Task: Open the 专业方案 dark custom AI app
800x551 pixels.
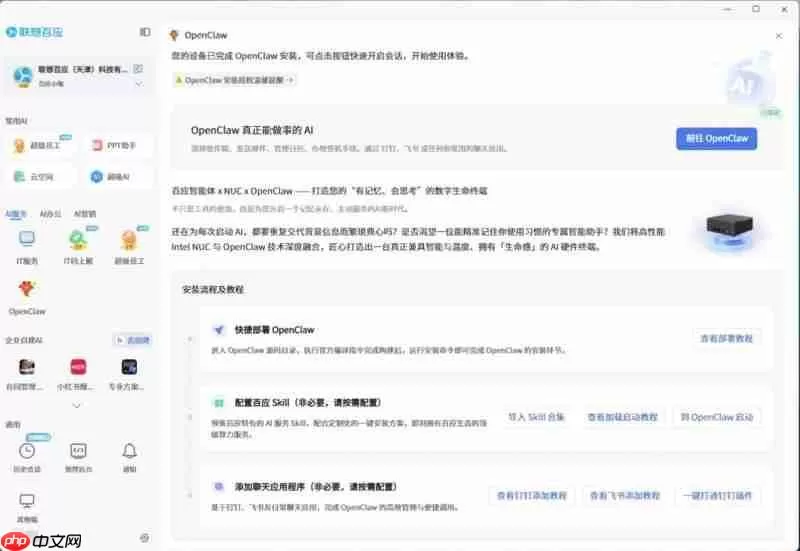Action: [129, 366]
